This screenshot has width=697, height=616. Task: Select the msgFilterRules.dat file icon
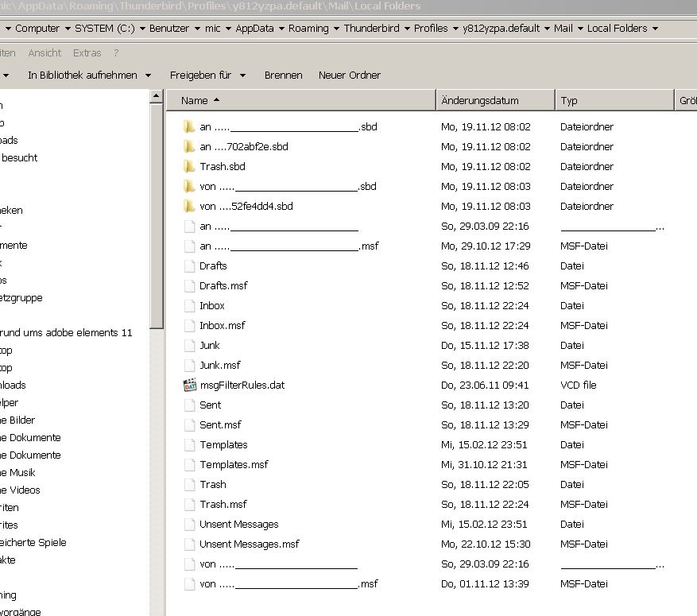coord(189,385)
